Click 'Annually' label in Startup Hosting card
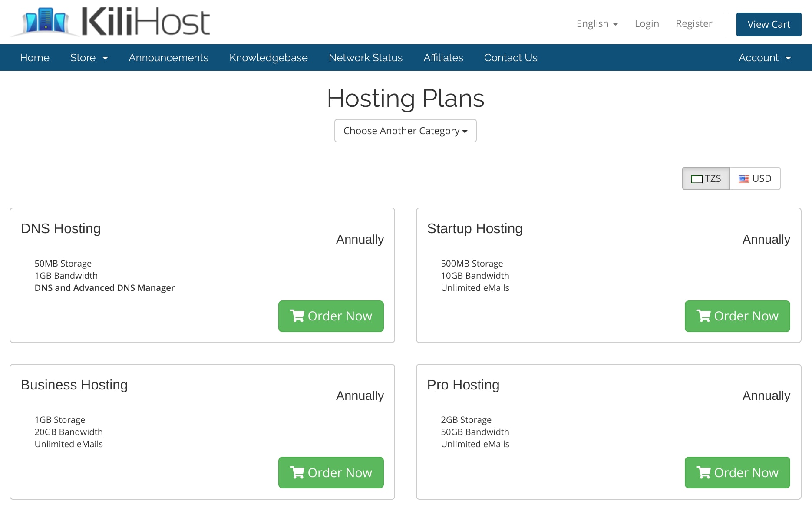The image size is (812, 511). pyautogui.click(x=766, y=240)
